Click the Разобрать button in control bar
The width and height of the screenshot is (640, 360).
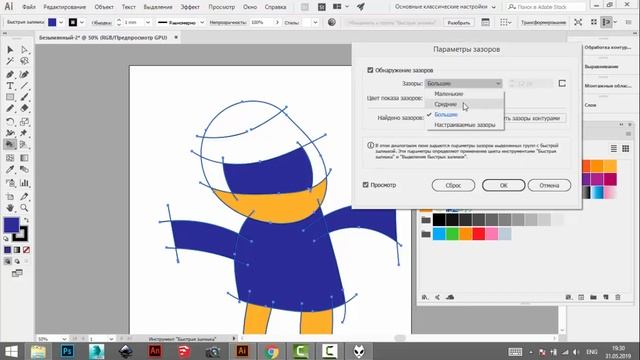pyautogui.click(x=459, y=22)
